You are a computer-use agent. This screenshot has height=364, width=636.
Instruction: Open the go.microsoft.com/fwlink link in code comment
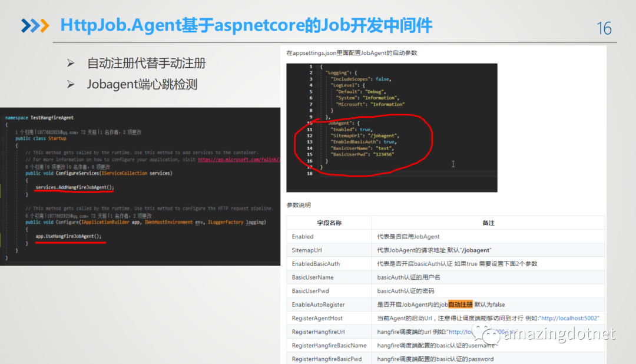click(x=239, y=160)
